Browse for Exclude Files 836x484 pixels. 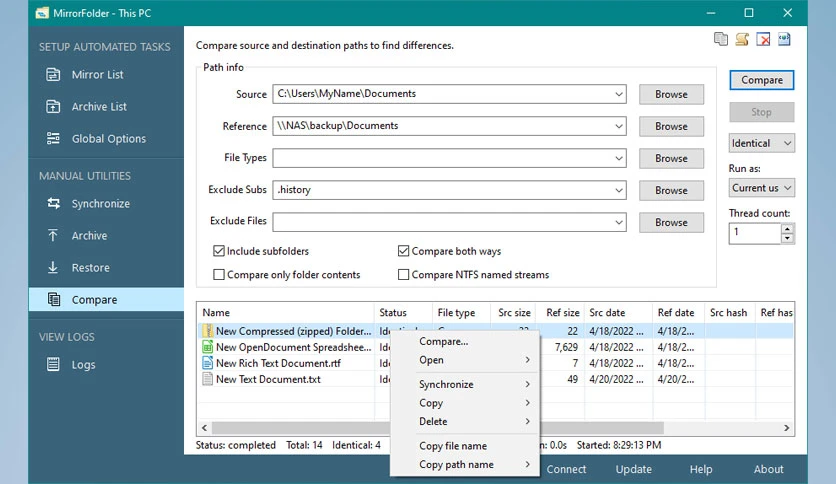671,222
